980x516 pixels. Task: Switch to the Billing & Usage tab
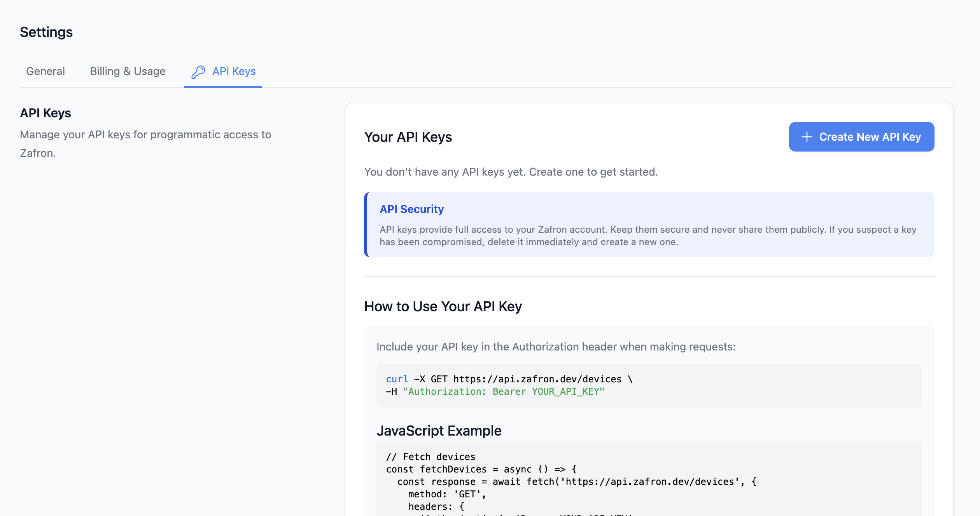[x=128, y=71]
